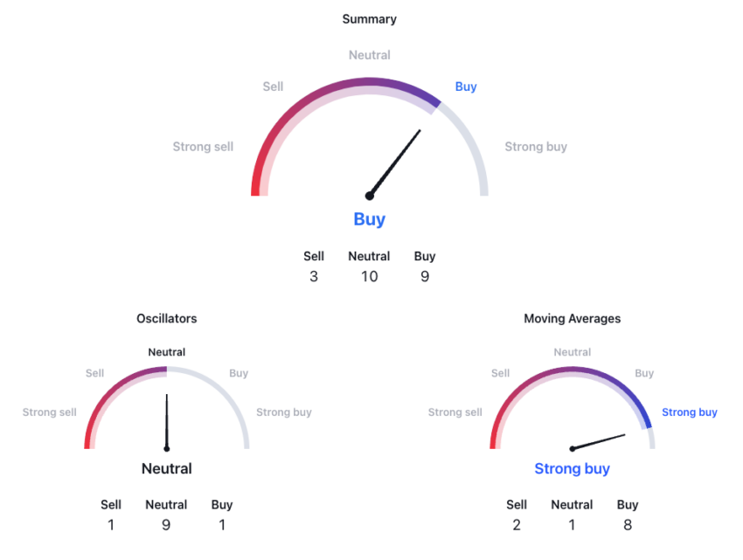743x560 pixels.
Task: Click the large Strong buy rating text
Action: click(x=572, y=468)
